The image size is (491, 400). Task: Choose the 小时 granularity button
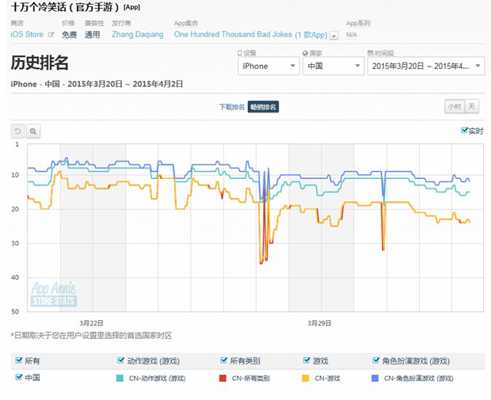455,107
